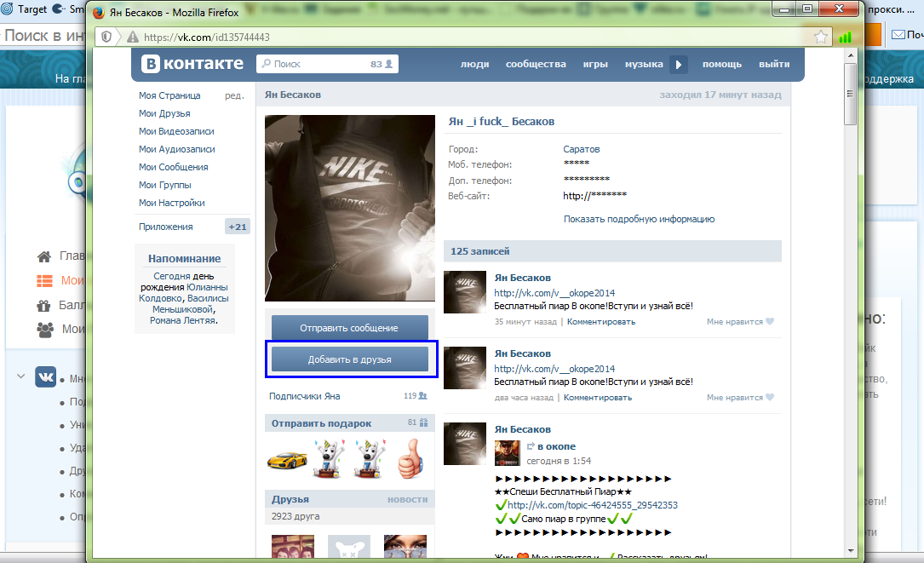
Task: Click the gift box icon next to 81
Action: coord(424,422)
